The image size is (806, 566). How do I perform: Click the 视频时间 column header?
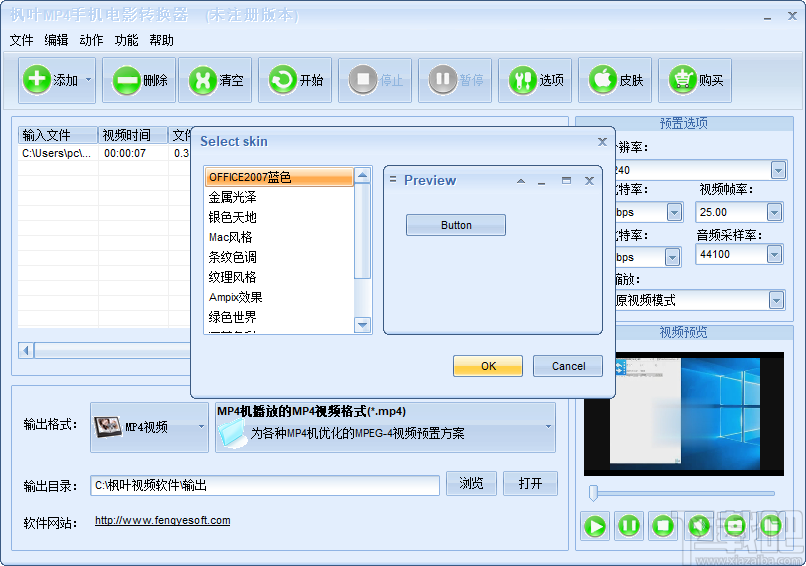133,135
